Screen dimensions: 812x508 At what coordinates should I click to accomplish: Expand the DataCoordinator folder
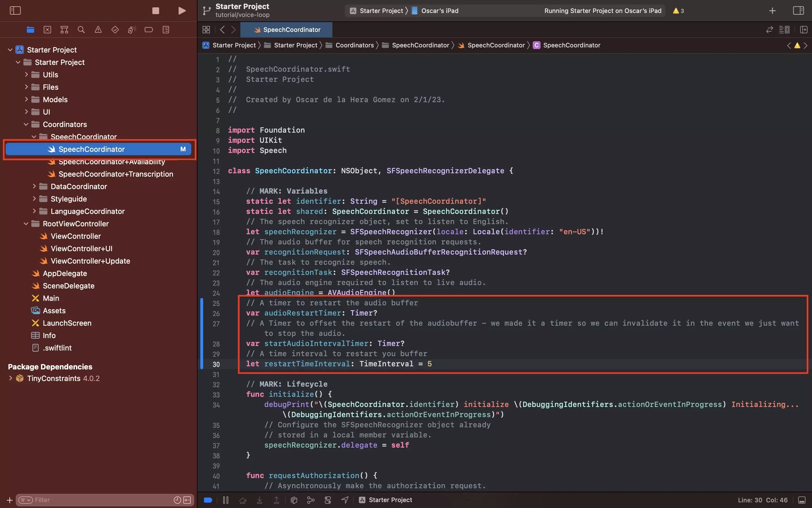(x=34, y=186)
